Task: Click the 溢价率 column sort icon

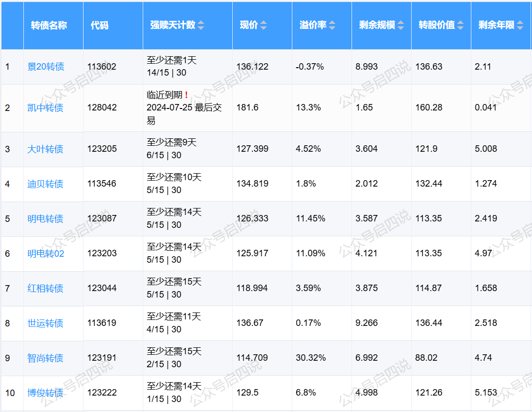Action: tap(332, 25)
